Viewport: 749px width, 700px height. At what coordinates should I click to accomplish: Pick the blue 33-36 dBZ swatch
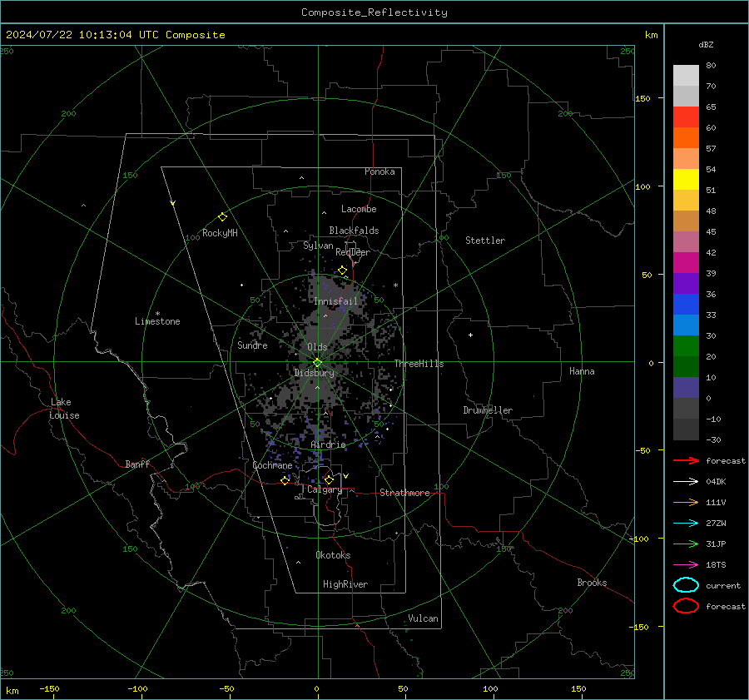(x=686, y=305)
